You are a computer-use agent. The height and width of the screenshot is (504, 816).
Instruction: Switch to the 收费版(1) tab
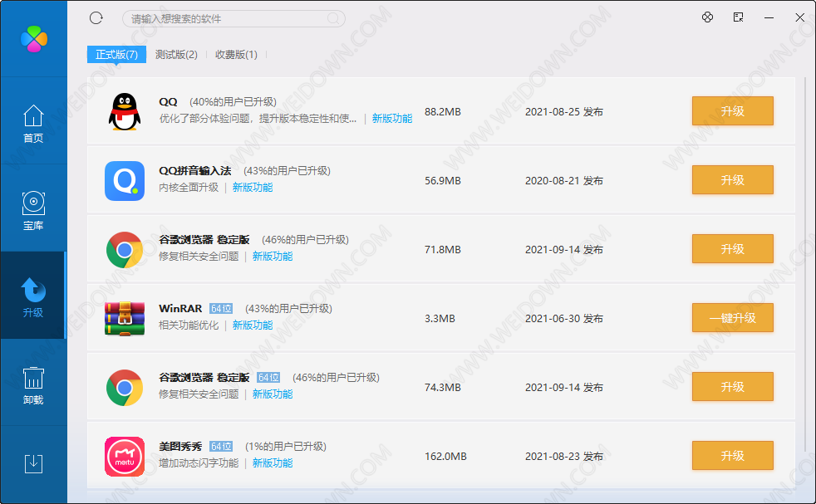236,54
